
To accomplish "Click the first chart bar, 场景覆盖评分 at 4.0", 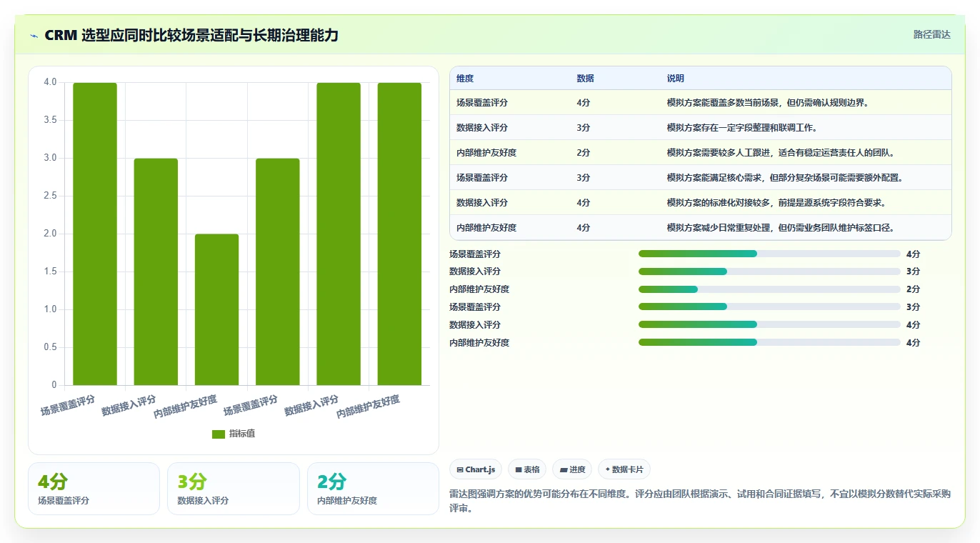I will (95, 234).
